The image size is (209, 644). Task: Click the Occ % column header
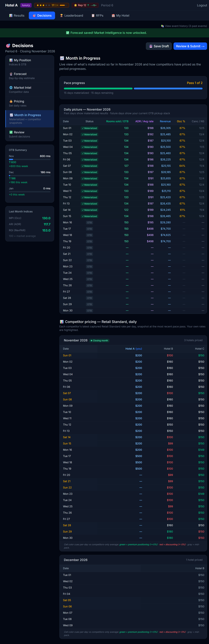(181, 121)
